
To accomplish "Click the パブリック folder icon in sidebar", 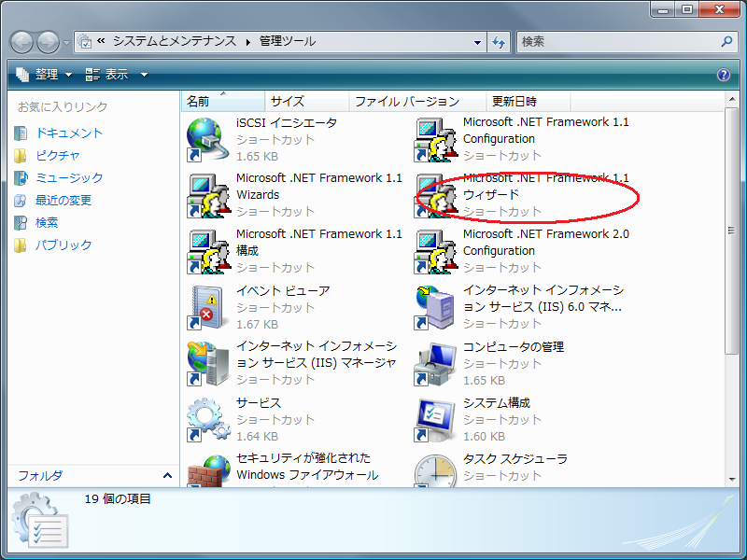I will tap(20, 245).
